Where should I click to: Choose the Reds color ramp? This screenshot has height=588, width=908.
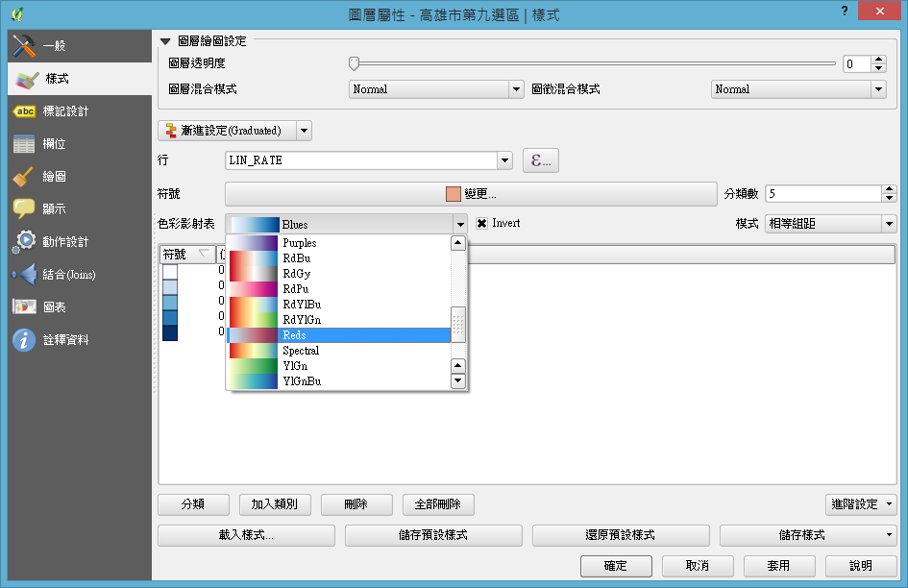[338, 335]
